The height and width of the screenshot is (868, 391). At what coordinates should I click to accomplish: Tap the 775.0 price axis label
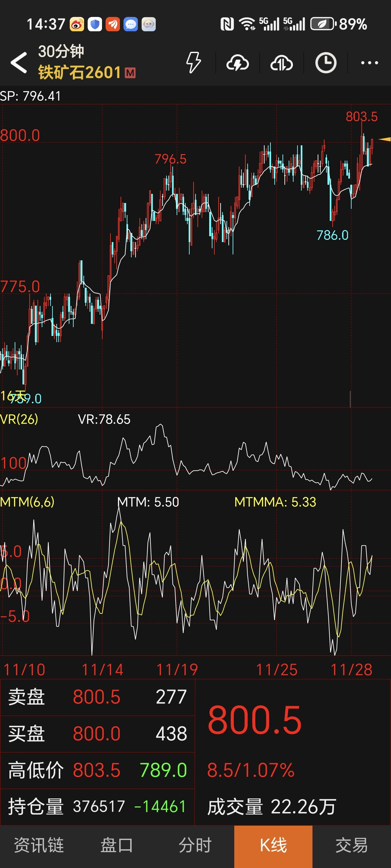pyautogui.click(x=20, y=287)
